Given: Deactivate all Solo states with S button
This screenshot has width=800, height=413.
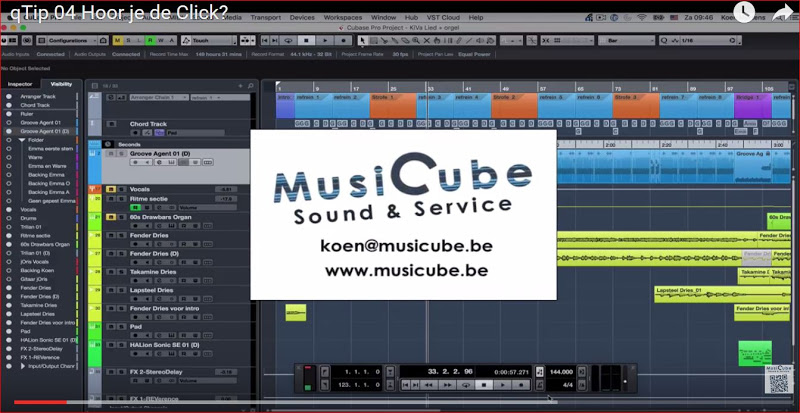Looking at the screenshot, I should point(129,40).
